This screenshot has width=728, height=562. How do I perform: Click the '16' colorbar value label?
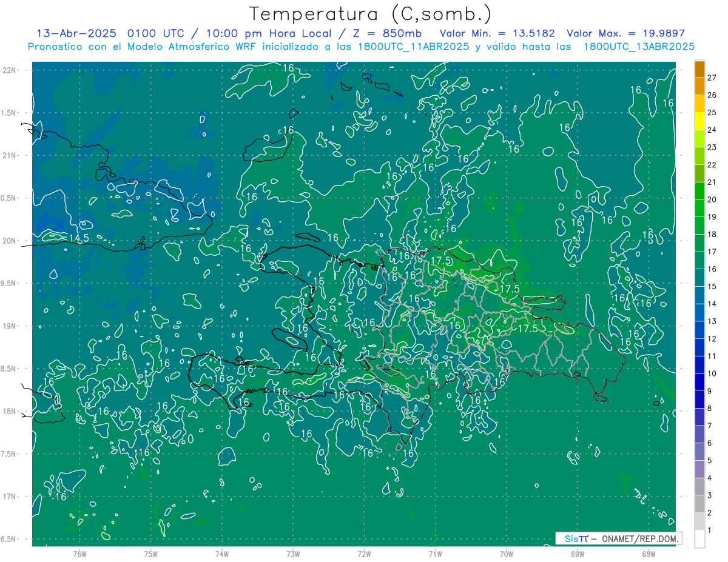[x=712, y=269]
